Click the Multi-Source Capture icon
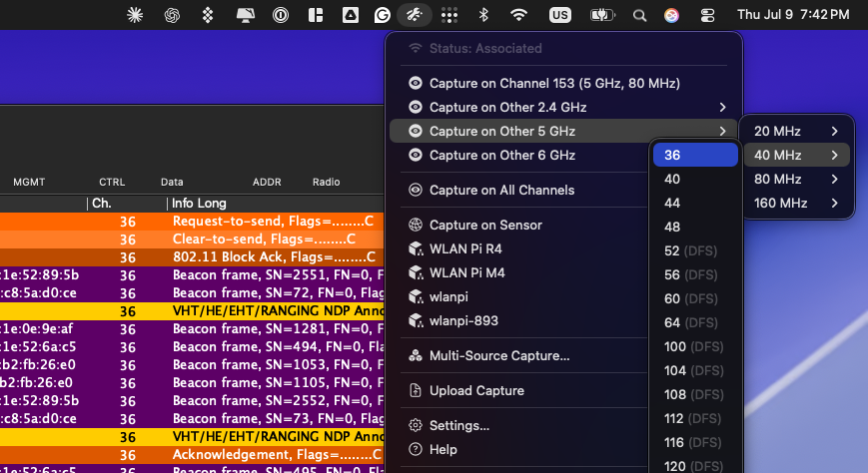Screen dimensions: 868x473 pyautogui.click(x=416, y=355)
